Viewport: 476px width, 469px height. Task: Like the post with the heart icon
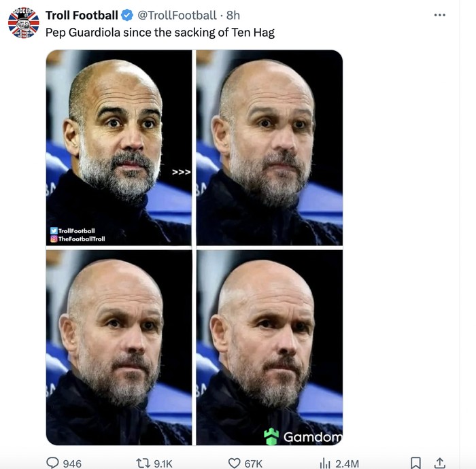(234, 463)
